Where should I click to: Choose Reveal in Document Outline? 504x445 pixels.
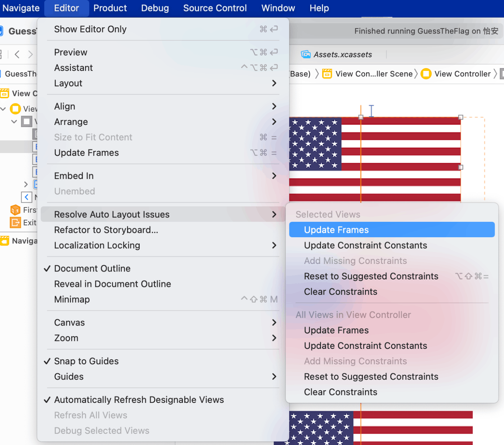[163, 284]
